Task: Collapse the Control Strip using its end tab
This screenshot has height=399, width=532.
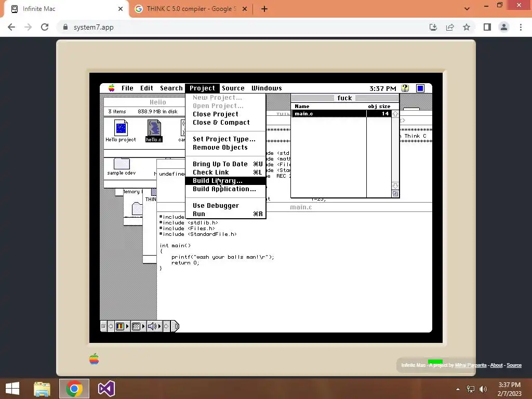Action: [175, 326]
